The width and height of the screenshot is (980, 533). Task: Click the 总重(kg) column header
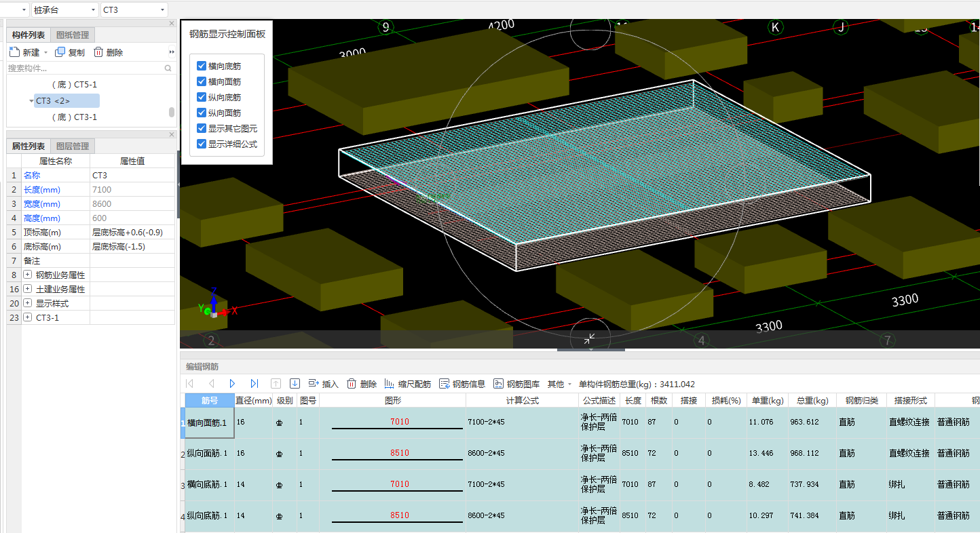[x=812, y=401]
